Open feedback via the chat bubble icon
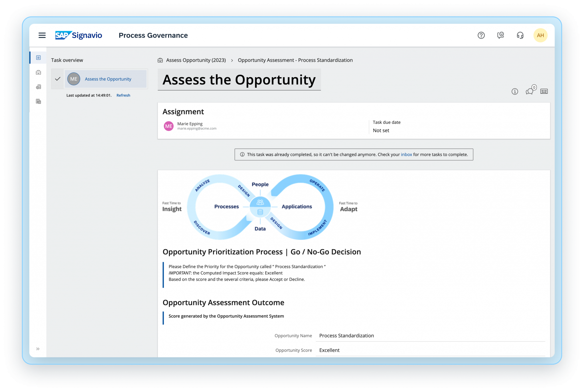584x392 pixels. click(x=500, y=35)
